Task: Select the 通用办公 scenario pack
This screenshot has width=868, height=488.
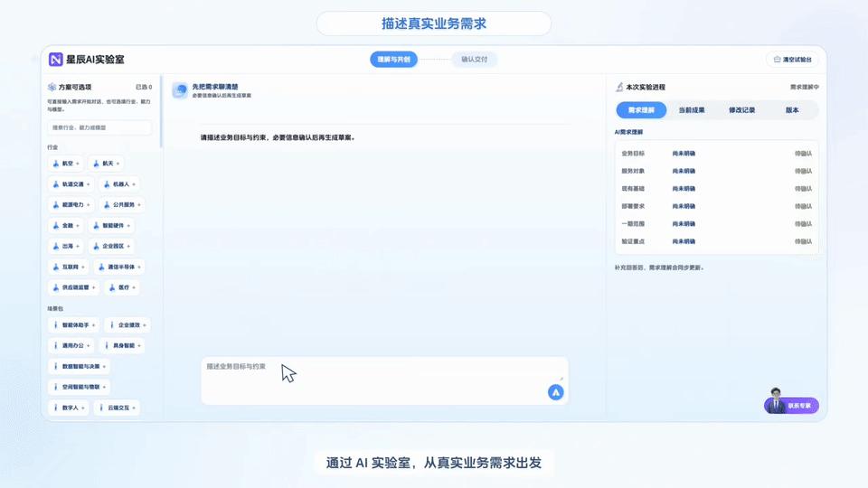Action: tap(71, 345)
